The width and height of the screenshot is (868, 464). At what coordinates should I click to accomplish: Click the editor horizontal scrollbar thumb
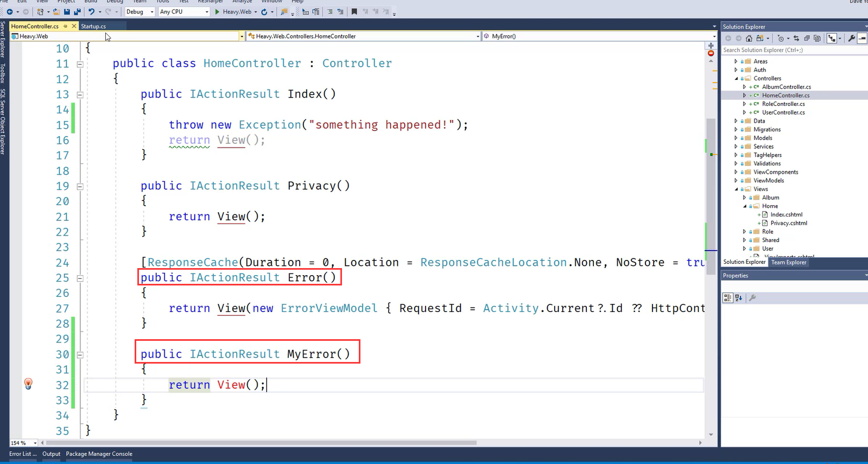(262, 443)
